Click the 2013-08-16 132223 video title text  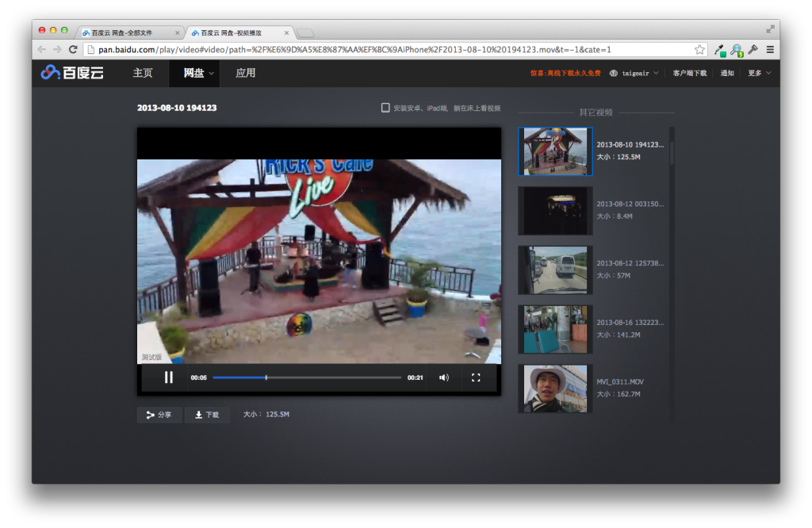pyautogui.click(x=630, y=323)
